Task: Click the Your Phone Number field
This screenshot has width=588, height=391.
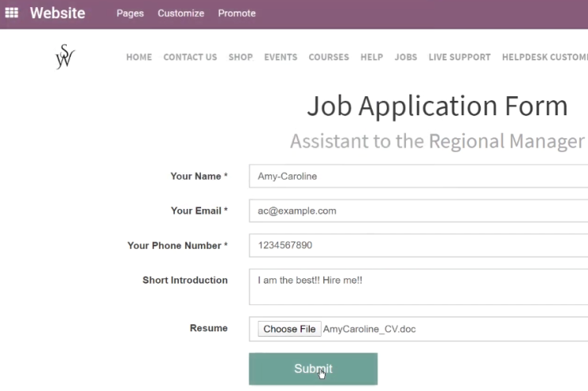Action: tap(419, 246)
